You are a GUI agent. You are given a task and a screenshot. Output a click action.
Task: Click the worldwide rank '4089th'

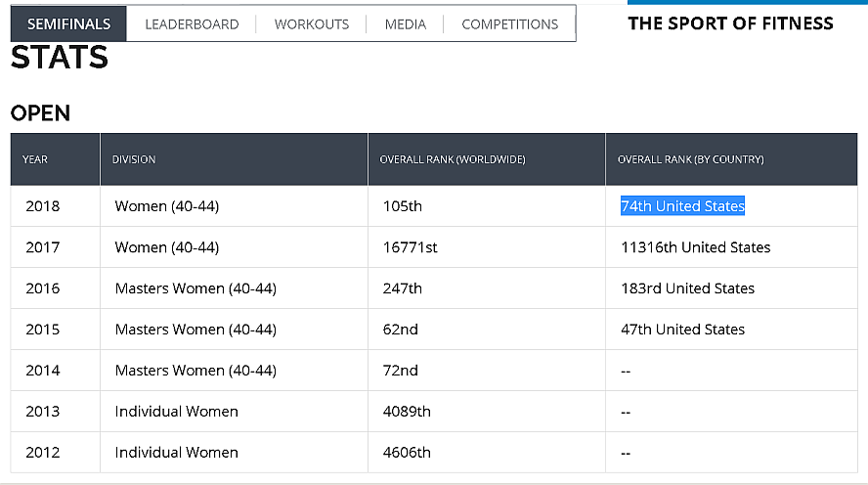click(x=407, y=411)
